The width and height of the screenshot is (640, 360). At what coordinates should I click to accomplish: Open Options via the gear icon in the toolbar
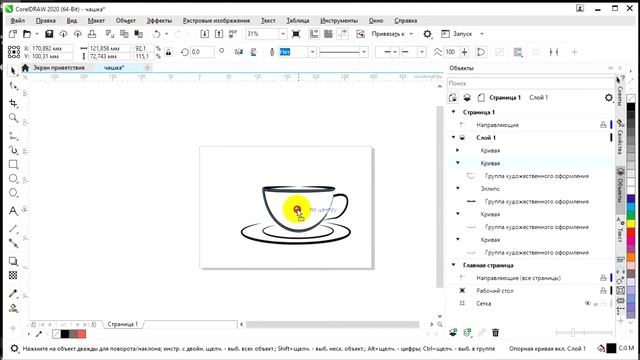427,34
